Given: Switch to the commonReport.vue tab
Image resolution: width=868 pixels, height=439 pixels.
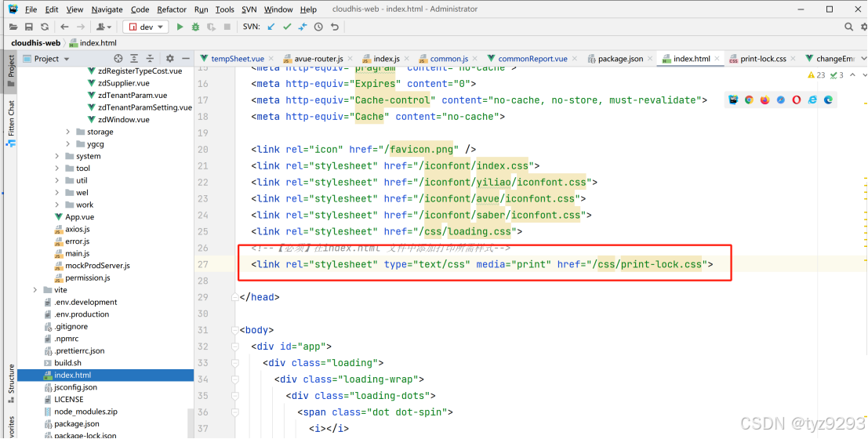Looking at the screenshot, I should (532, 59).
